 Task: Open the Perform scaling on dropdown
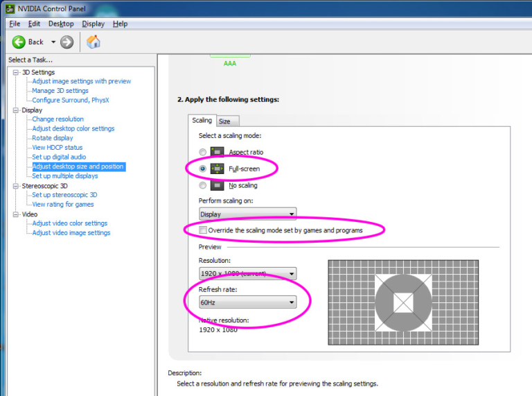[247, 214]
